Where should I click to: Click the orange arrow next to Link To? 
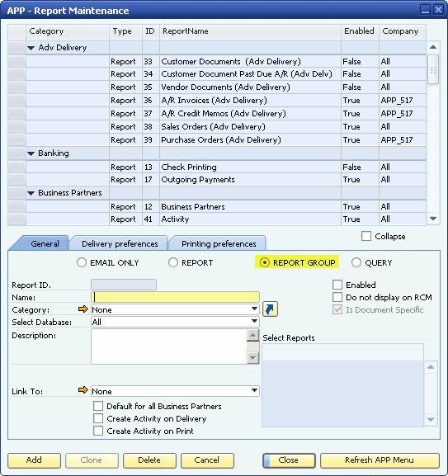pyautogui.click(x=83, y=390)
